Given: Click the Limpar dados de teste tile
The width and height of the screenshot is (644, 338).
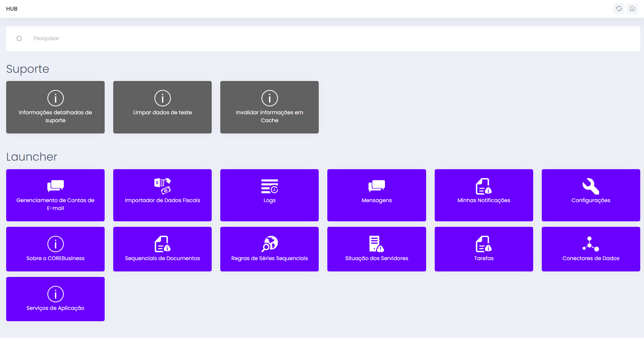Looking at the screenshot, I should point(162,107).
